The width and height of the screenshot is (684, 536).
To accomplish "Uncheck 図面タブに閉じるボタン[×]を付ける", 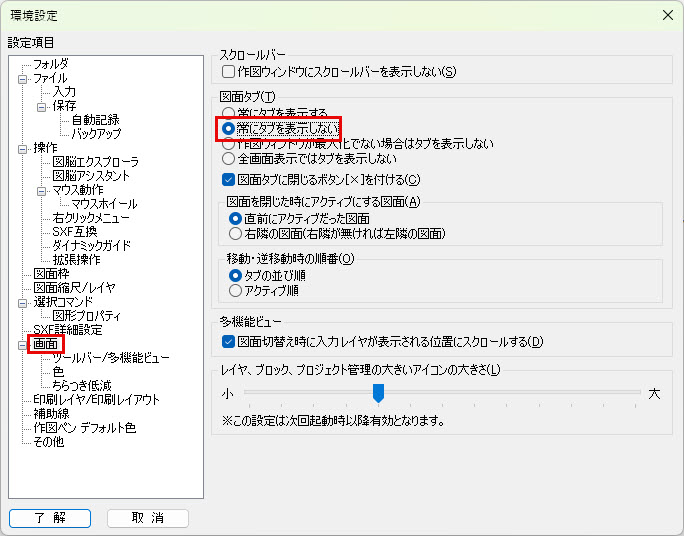I will pos(228,180).
